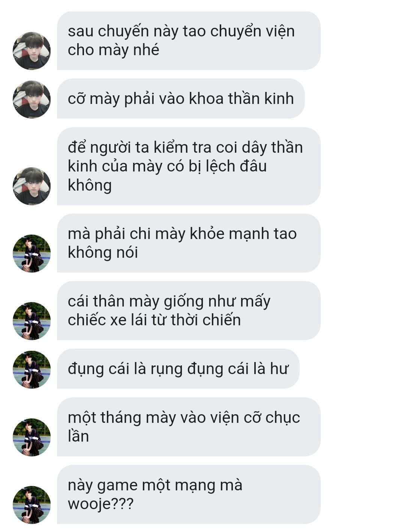Viewport: 405px width, 532px height.
Task: Tap the "một tháng mày vào viện cỡ chục lần" bubble
Action: point(189,427)
